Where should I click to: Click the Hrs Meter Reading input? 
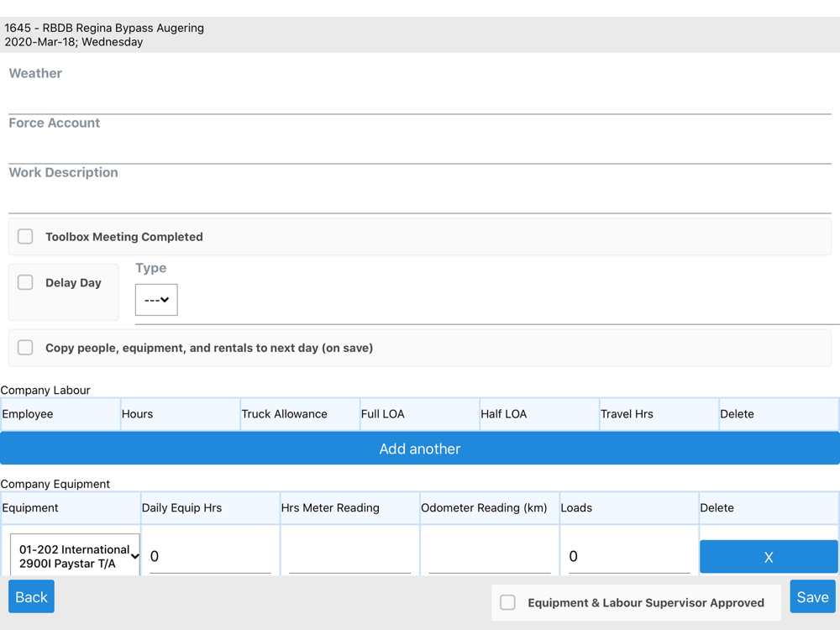pyautogui.click(x=349, y=556)
